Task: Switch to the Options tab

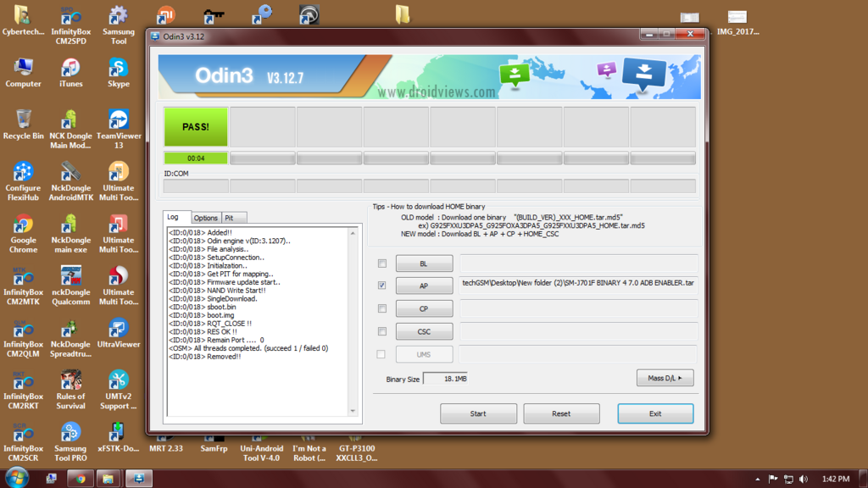Action: click(x=205, y=218)
